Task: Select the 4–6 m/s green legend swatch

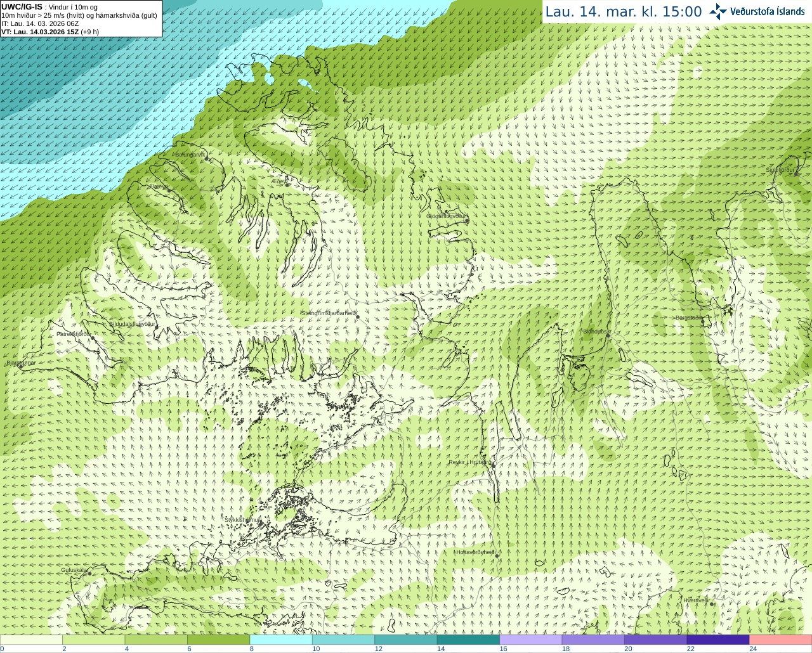Action: (x=156, y=640)
